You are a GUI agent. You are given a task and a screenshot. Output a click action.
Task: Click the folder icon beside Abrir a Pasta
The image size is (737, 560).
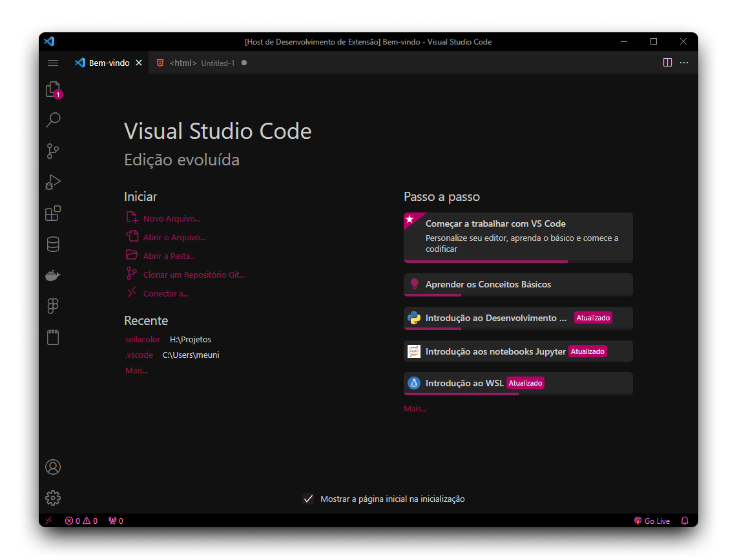[132, 255]
